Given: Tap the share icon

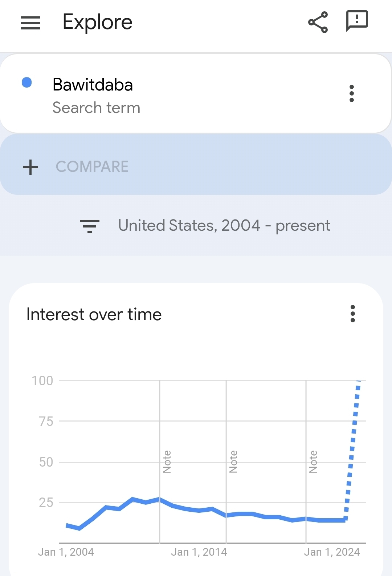Looking at the screenshot, I should click(x=318, y=23).
